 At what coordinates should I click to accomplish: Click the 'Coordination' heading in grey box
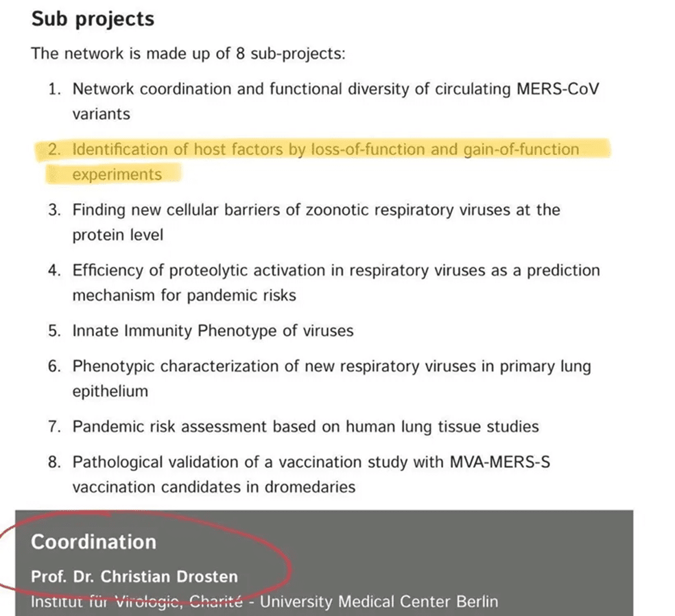(x=93, y=542)
